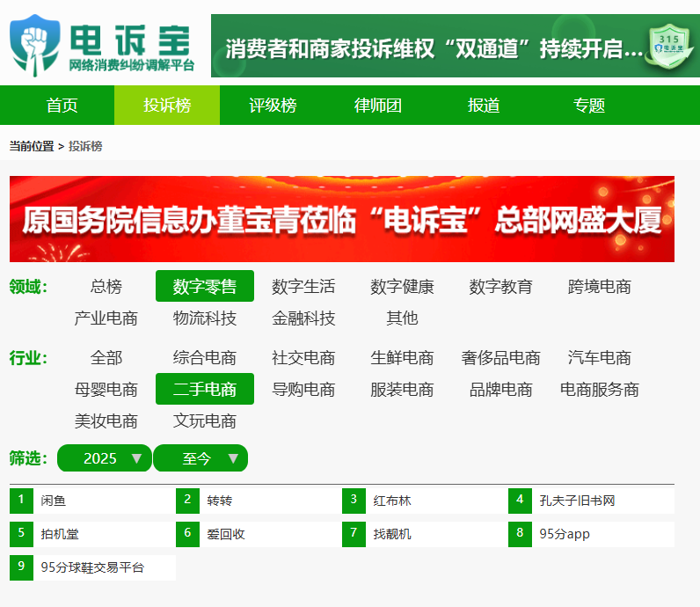Image resolution: width=700 pixels, height=607 pixels.
Task: Open 律师团 navigation tab
Action: 377,106
